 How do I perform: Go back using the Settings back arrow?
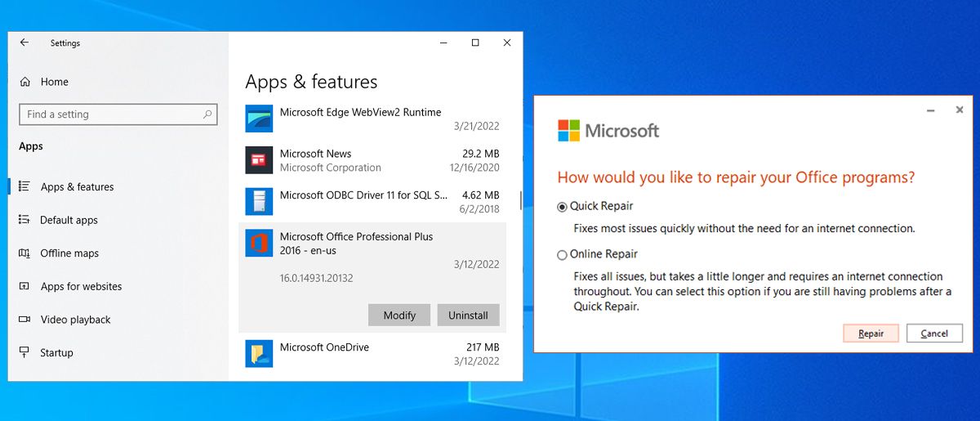coord(24,43)
